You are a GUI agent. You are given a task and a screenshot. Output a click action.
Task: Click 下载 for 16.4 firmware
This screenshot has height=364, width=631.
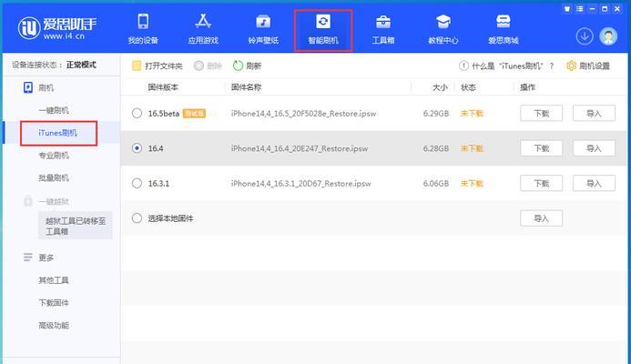[x=541, y=148]
